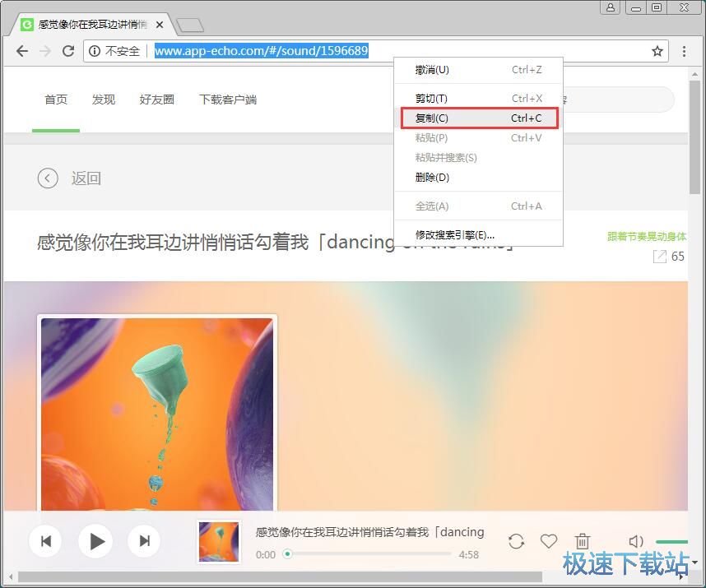Screen dimensions: 706x588
Task: Click the site info icon beside 不安全
Action: pyautogui.click(x=95, y=51)
